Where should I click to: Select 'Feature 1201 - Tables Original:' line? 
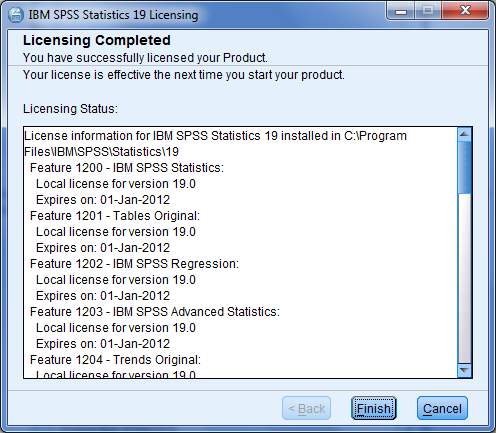coord(115,216)
